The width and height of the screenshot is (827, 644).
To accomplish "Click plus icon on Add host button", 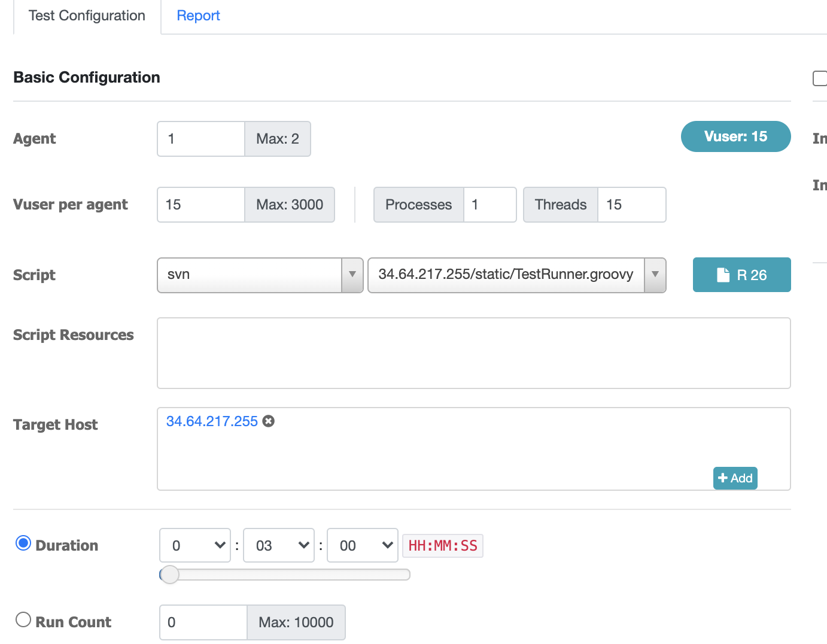I will 723,478.
